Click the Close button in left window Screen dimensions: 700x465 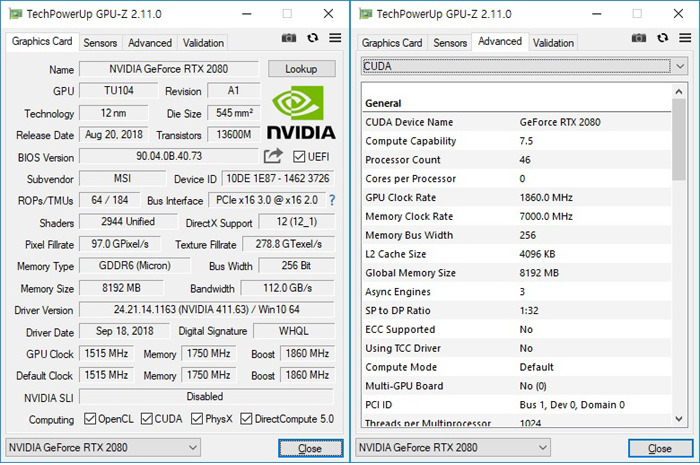coord(310,448)
